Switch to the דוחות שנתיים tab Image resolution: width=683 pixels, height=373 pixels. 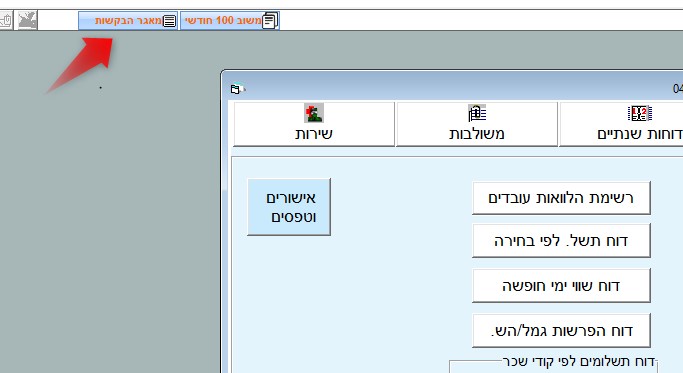tap(621, 124)
